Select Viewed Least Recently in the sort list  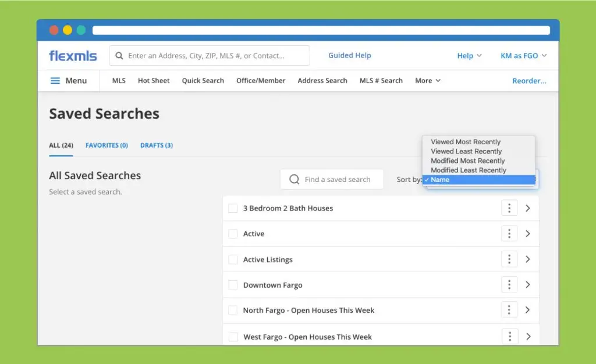(466, 151)
